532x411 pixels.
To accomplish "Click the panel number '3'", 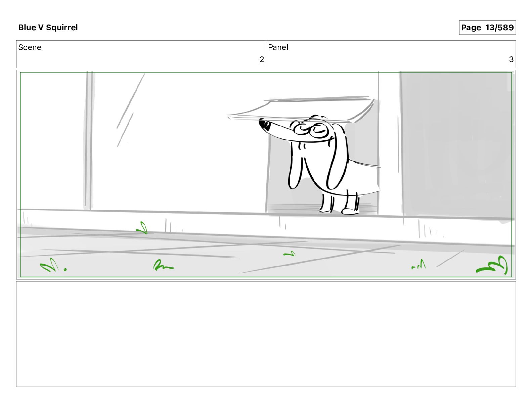I will click(511, 59).
